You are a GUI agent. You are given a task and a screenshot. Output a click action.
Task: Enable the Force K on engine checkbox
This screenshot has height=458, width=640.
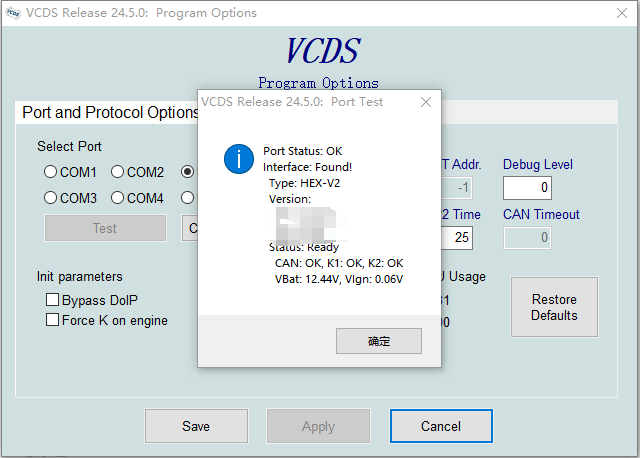pos(52,320)
